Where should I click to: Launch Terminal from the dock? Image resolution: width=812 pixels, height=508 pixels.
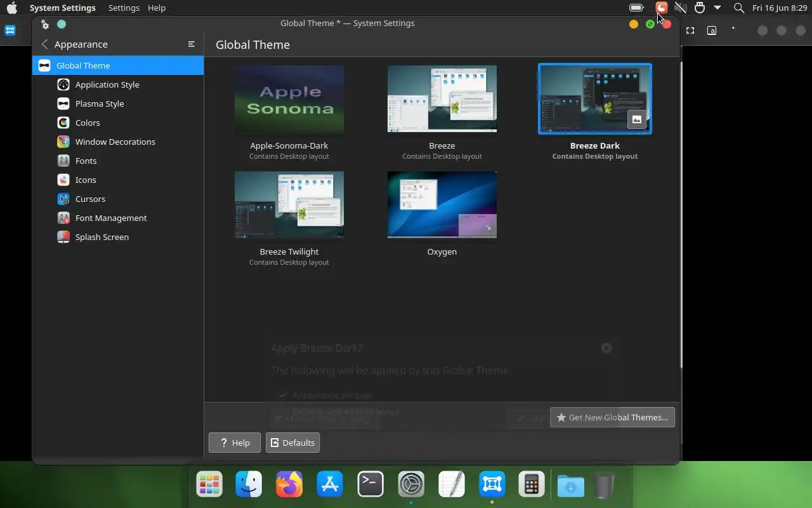click(370, 485)
